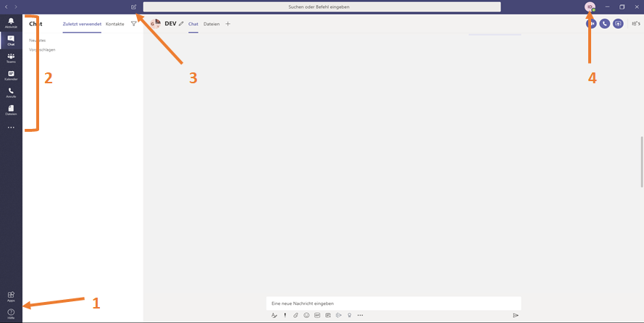Mark message as important with exclamation icon
Screen dimensions: 644x323
coord(285,315)
